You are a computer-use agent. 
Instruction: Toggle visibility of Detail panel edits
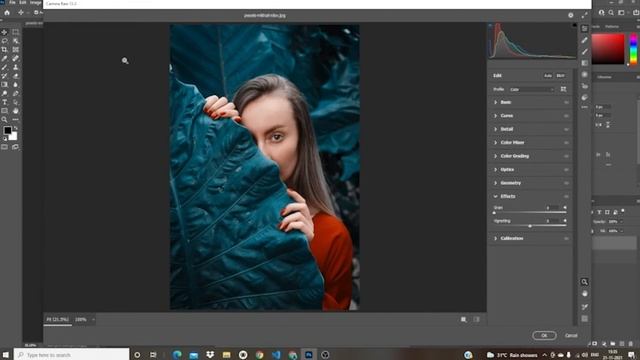pyautogui.click(x=566, y=129)
